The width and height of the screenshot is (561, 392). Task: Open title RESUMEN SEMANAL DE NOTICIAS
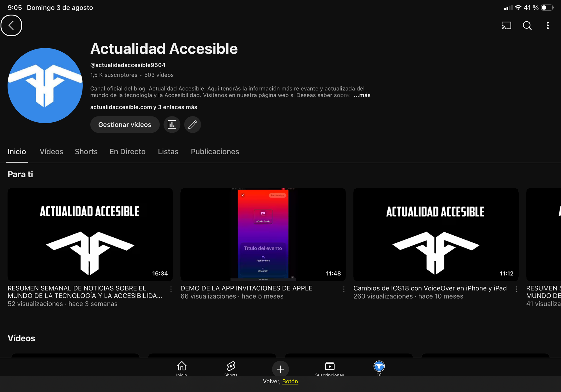85,292
